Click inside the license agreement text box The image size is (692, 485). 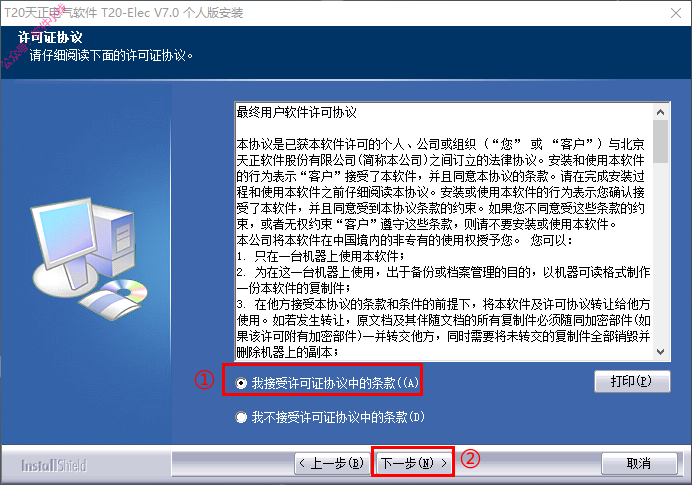click(444, 232)
